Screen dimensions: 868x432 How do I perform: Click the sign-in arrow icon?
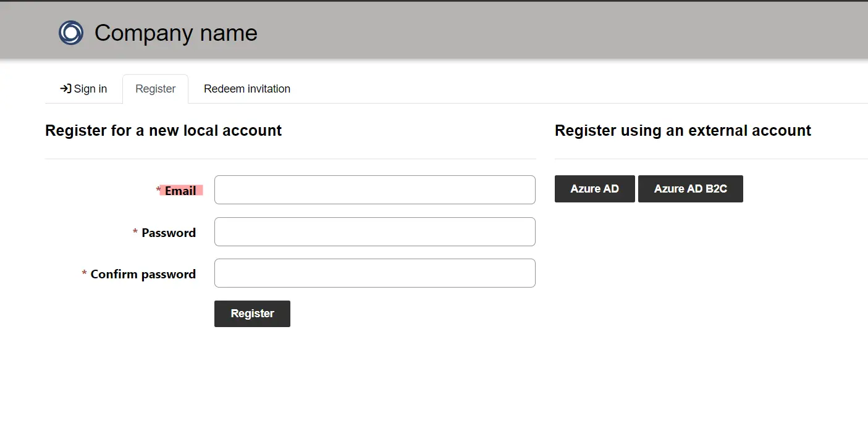tap(64, 88)
